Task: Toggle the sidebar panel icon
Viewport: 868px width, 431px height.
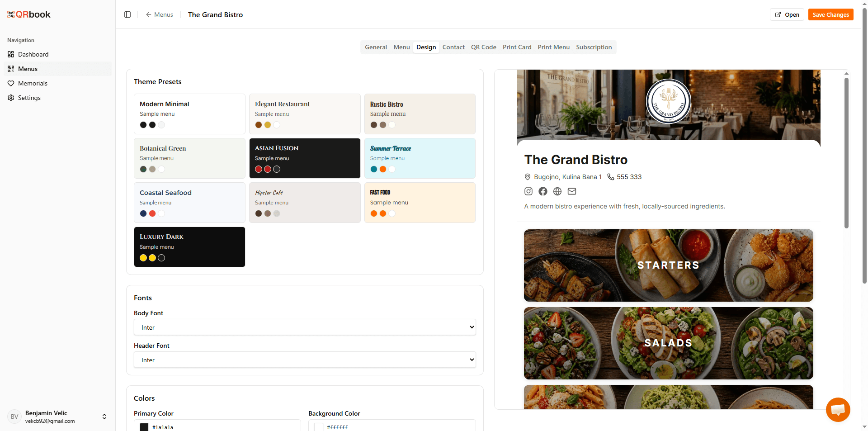Action: point(127,14)
